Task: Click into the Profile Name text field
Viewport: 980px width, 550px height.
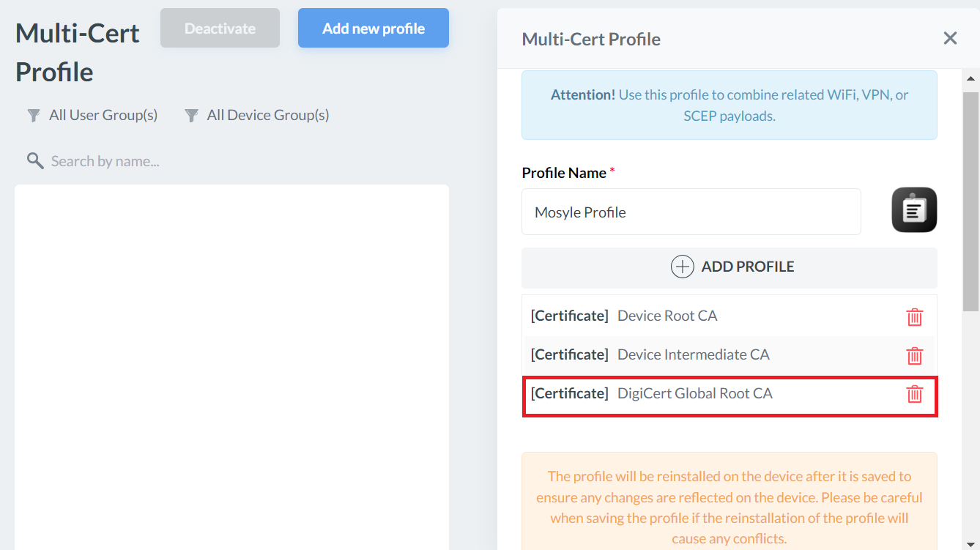Action: (x=691, y=212)
